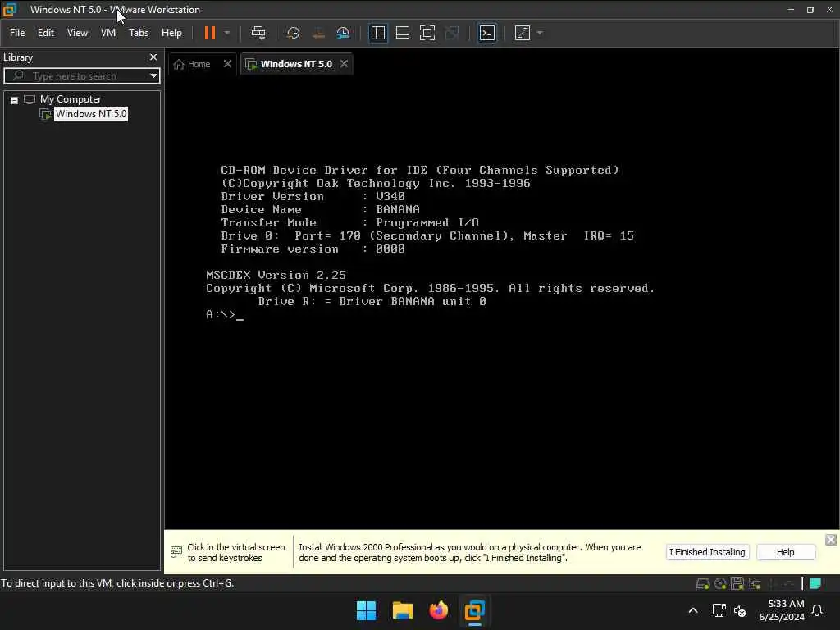Click the network icon in system tray

[719, 610]
